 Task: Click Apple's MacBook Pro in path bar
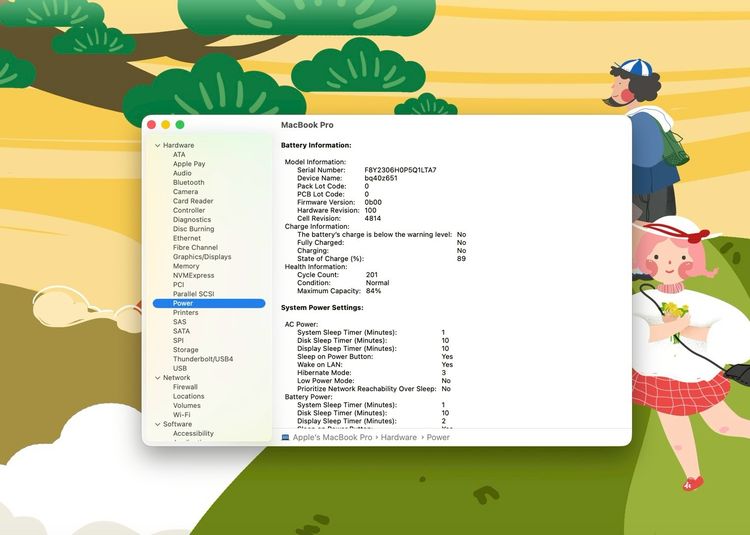tap(332, 437)
